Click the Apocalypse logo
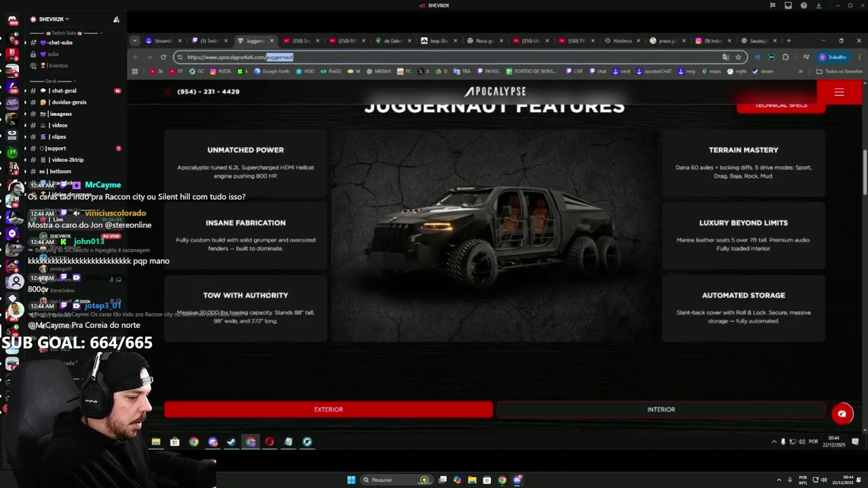This screenshot has height=488, width=868. 495,91
